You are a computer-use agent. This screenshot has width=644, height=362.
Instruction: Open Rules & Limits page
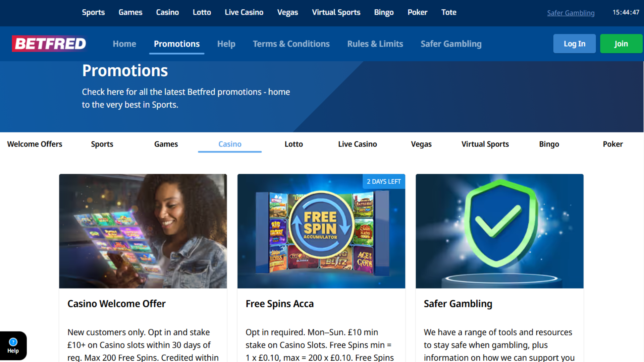375,44
